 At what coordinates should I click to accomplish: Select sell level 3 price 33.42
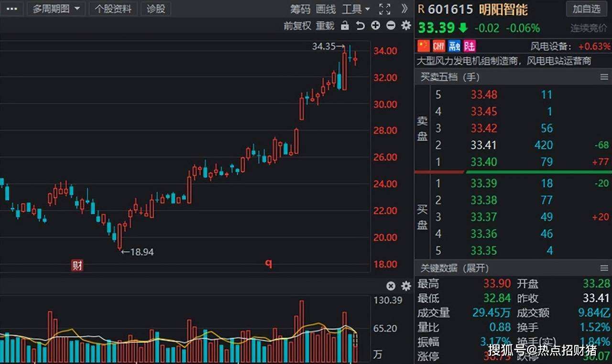point(484,128)
